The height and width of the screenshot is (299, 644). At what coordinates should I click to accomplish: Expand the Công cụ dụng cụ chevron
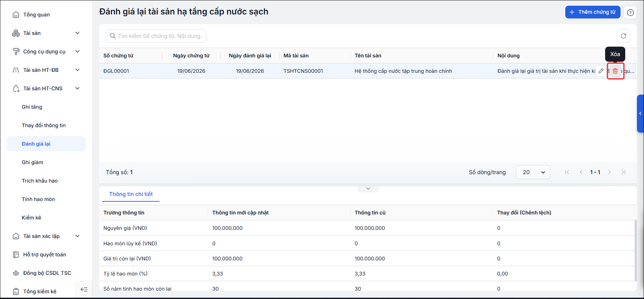[x=77, y=51]
